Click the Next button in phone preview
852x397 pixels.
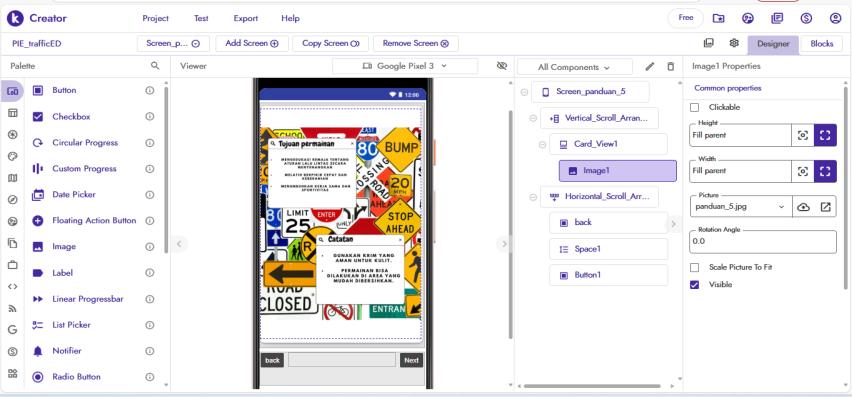[x=411, y=360]
